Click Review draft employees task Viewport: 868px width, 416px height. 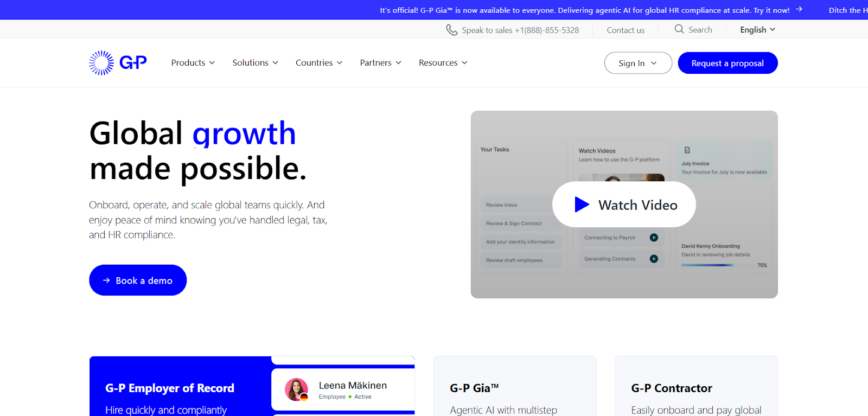click(520, 260)
